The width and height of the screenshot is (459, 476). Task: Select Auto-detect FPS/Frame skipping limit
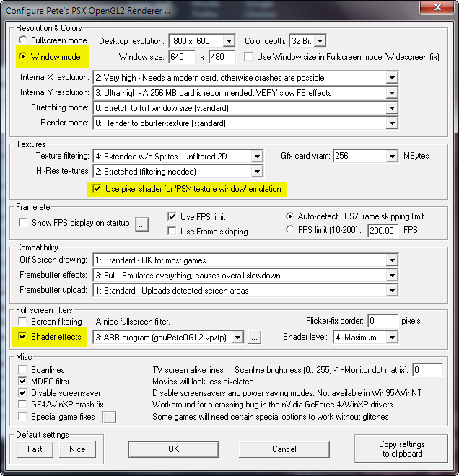pyautogui.click(x=290, y=216)
